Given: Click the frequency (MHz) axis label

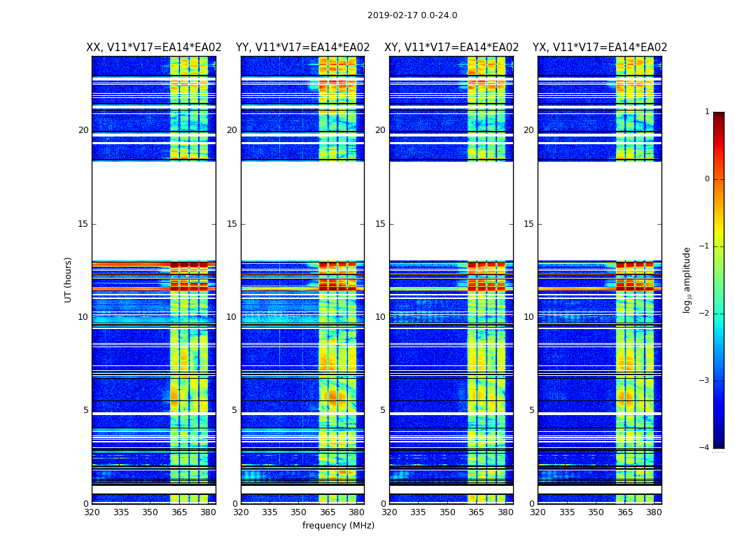Looking at the screenshot, I should (x=338, y=525).
